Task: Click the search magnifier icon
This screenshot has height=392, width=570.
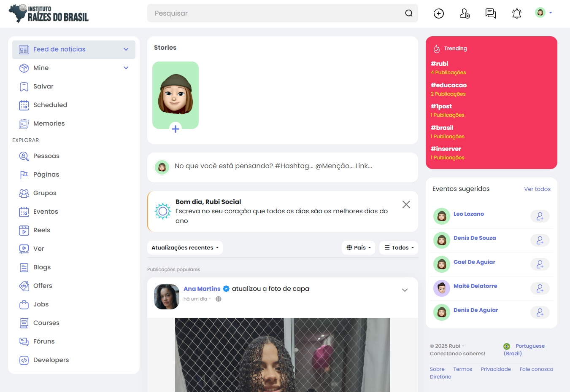Action: (408, 13)
